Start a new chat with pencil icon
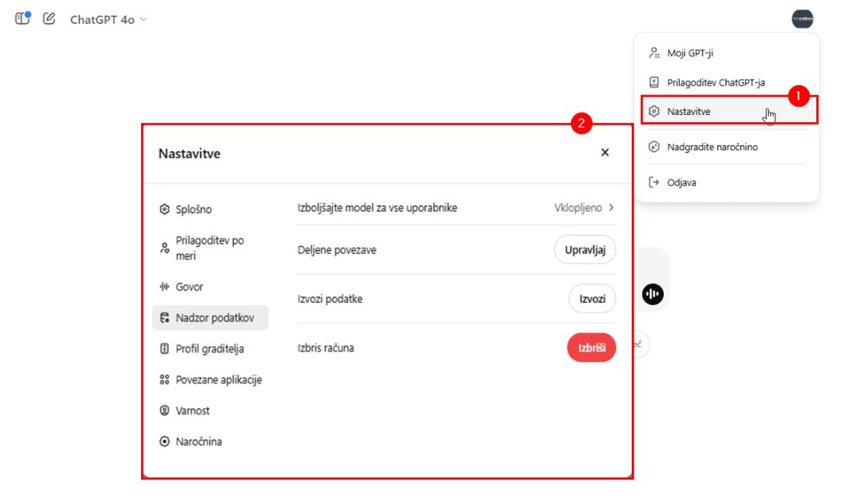The image size is (868, 498). click(x=49, y=18)
